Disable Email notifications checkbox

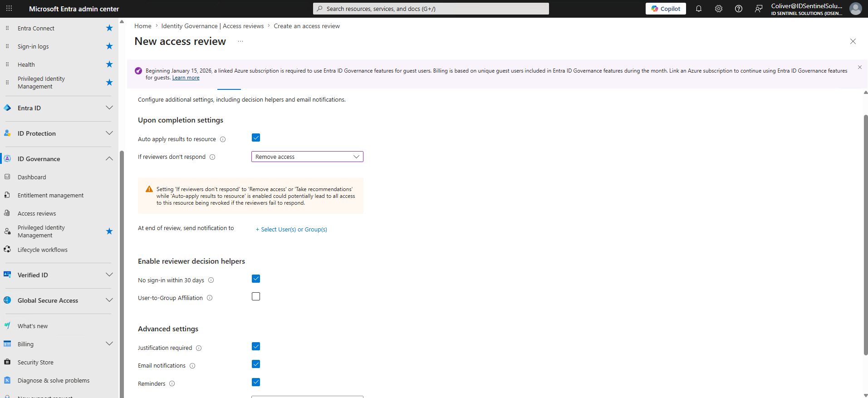click(256, 364)
